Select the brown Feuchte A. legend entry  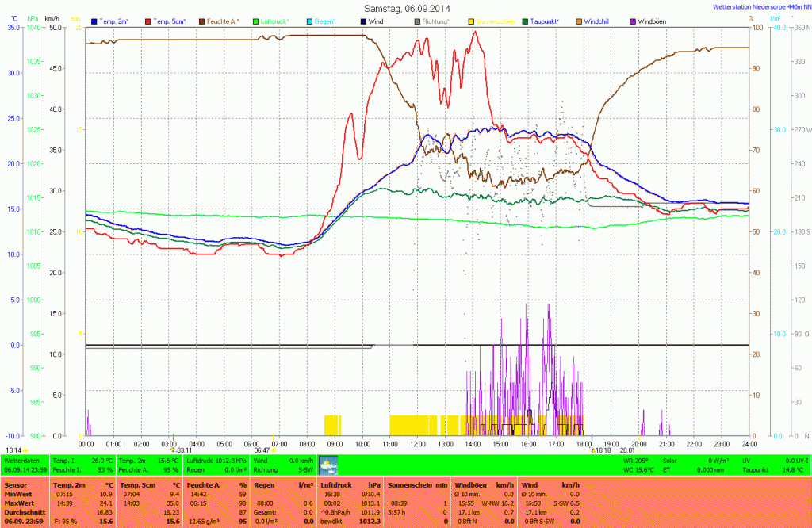click(x=230, y=21)
